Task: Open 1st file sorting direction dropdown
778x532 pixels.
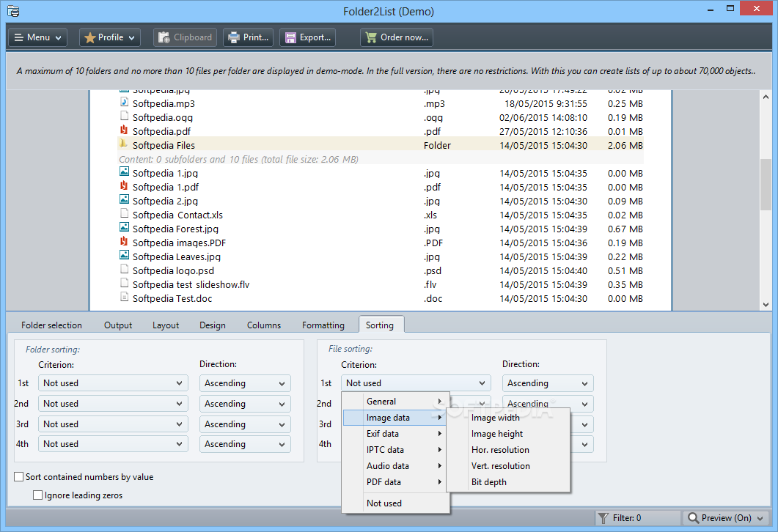Action: [x=548, y=383]
